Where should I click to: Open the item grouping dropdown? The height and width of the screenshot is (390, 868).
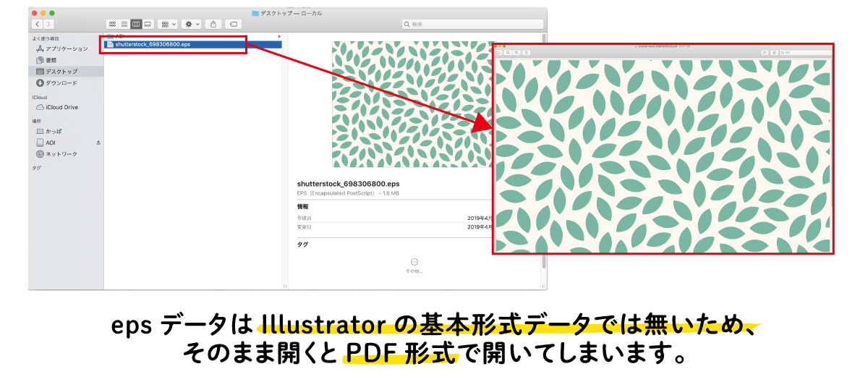coord(168,24)
